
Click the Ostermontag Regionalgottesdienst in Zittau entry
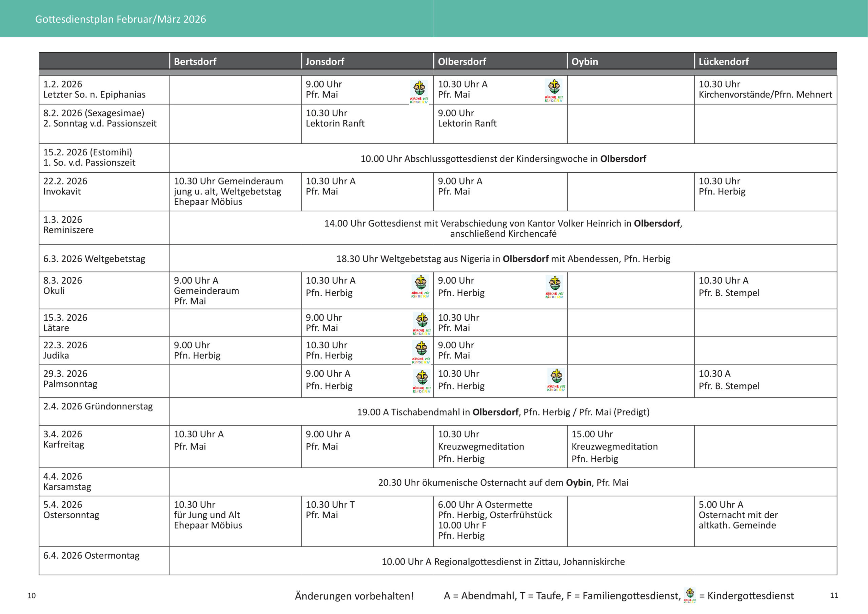coord(503,561)
